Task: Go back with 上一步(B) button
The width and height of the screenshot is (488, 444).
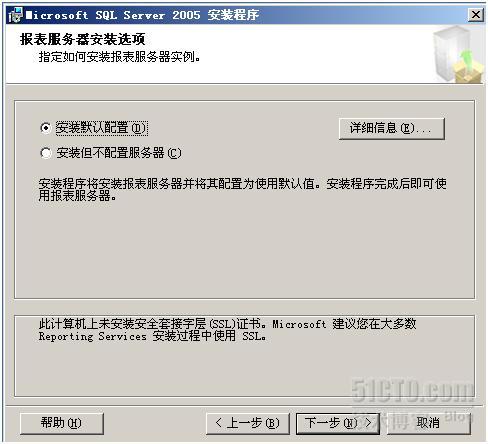Action: 247,423
